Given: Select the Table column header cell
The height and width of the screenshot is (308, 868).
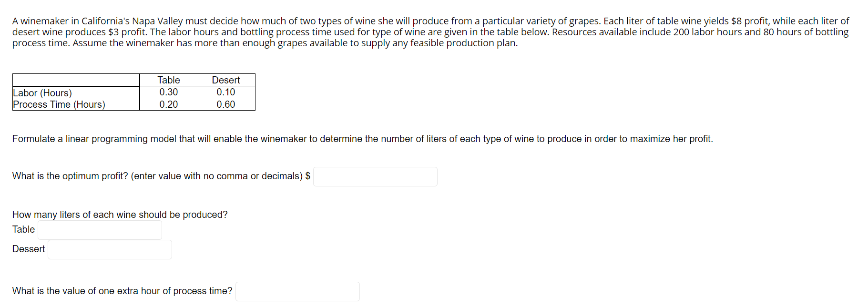Looking at the screenshot, I should (x=169, y=80).
